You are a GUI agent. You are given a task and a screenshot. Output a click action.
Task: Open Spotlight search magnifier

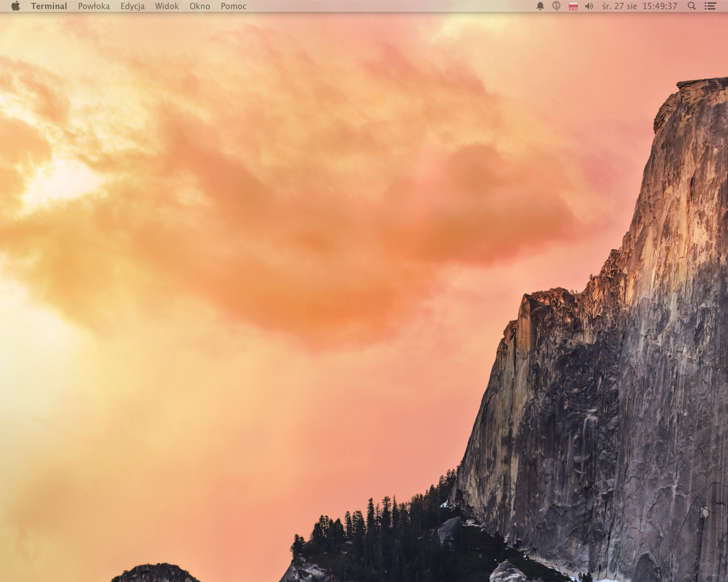pyautogui.click(x=692, y=6)
